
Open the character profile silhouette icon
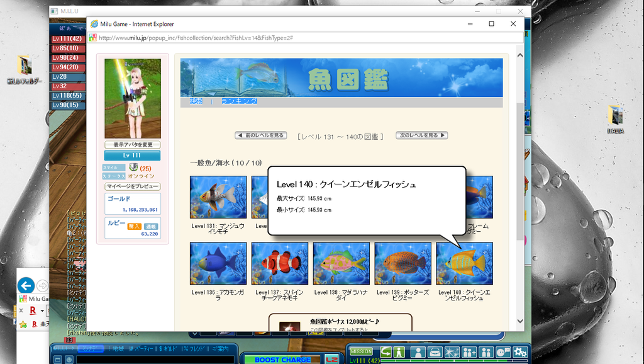point(418,352)
